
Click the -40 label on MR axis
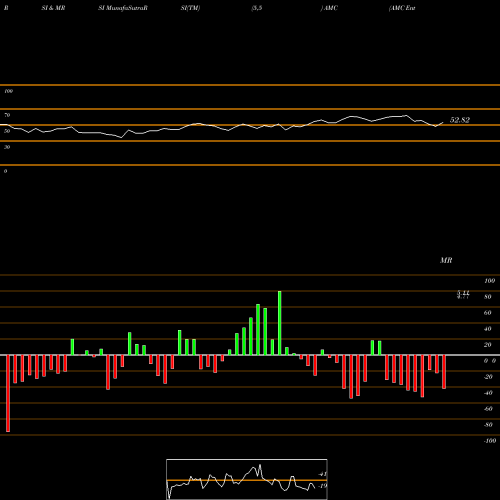pyautogui.click(x=488, y=393)
